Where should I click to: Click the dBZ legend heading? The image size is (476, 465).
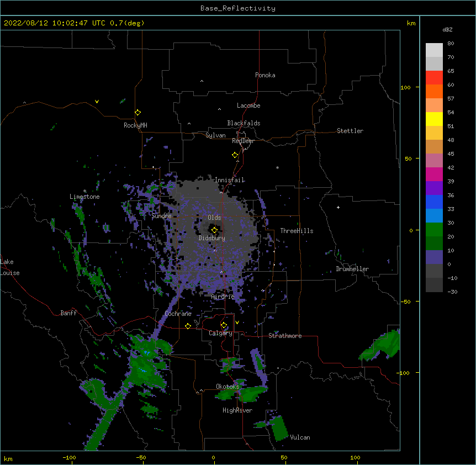click(x=447, y=29)
